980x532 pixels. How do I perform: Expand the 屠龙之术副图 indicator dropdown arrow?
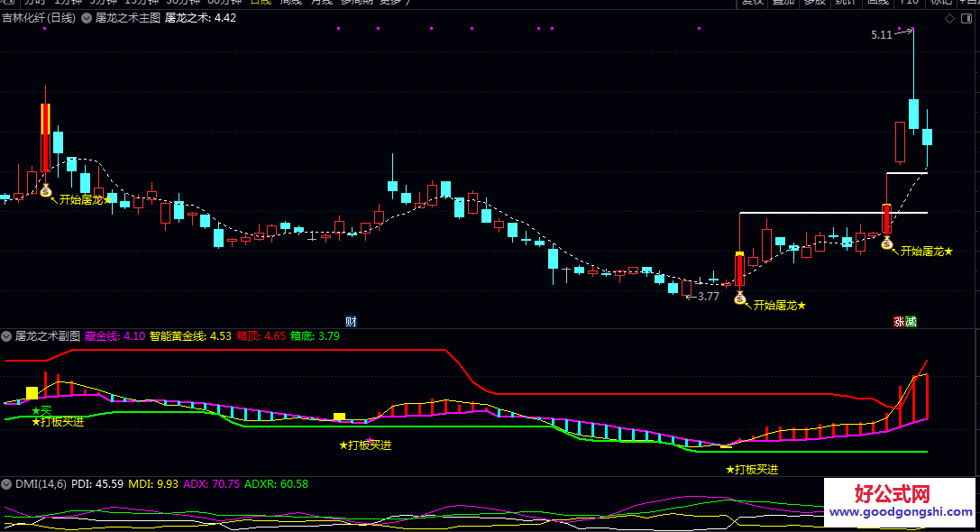click(x=7, y=336)
